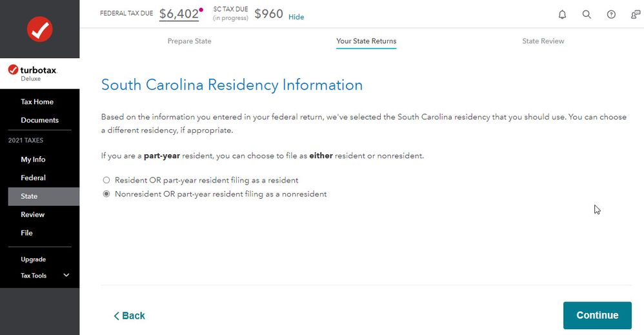Select Nonresident OR part-year nonresident option
Image resolution: width=644 pixels, height=335 pixels.
tap(106, 194)
